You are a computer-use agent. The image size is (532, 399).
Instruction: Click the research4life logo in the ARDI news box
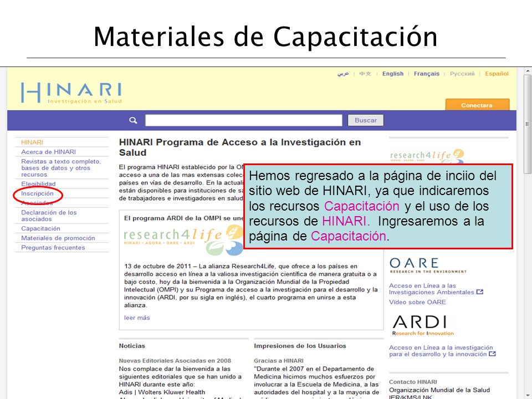183,240
